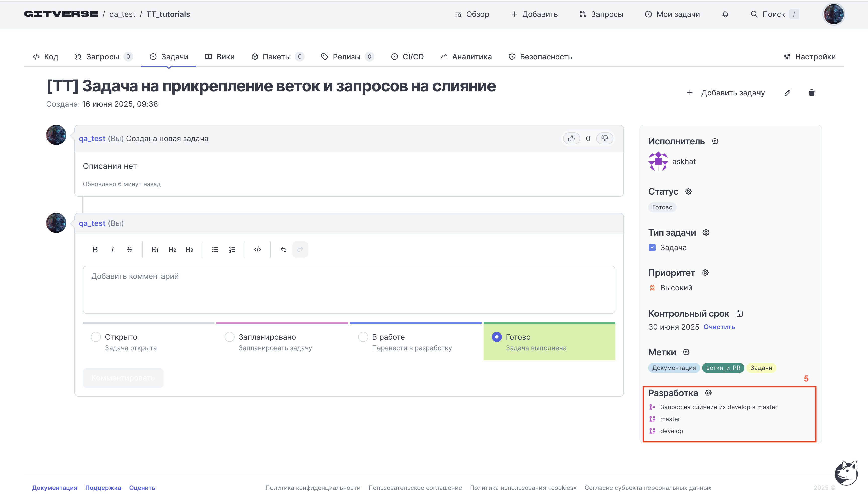
Task: Insert H1 heading in comment
Action: click(x=155, y=250)
